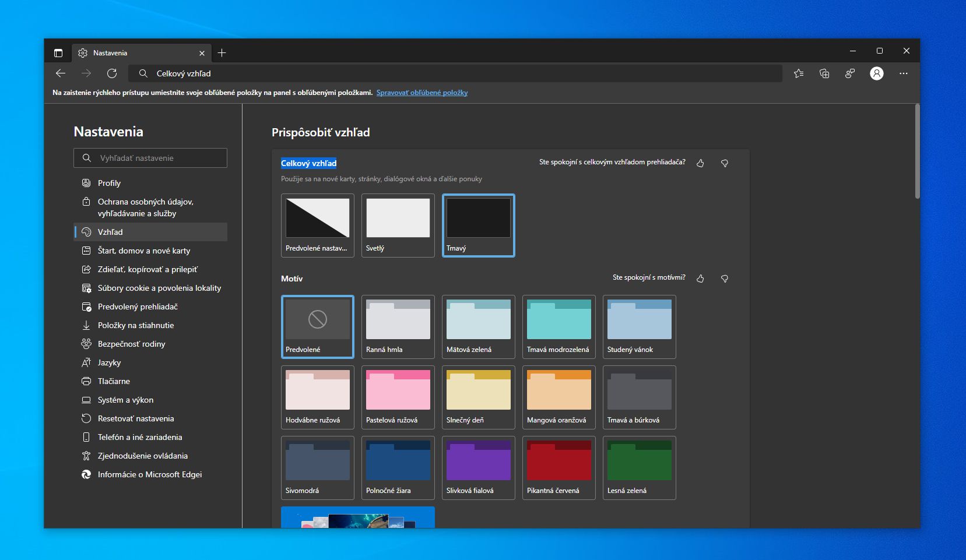This screenshot has width=966, height=560.
Task: Click the family icon beside Bezpečnosť rodiny
Action: [x=86, y=344]
